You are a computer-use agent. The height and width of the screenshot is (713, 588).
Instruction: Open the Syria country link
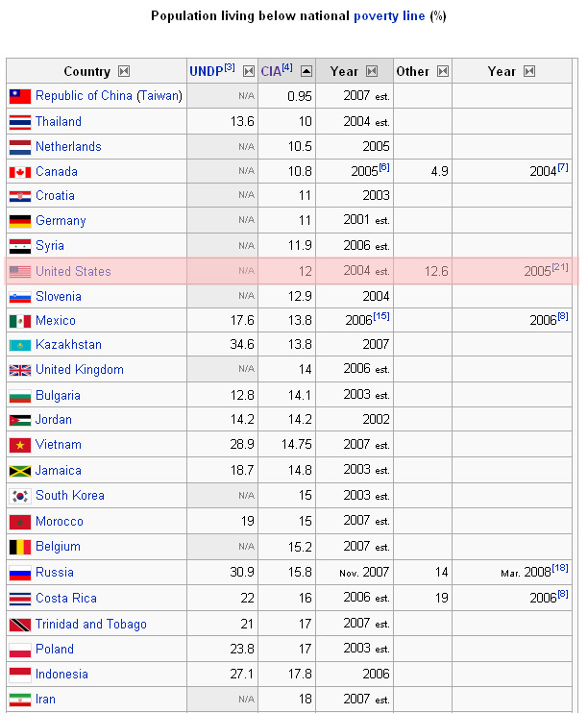pos(50,246)
